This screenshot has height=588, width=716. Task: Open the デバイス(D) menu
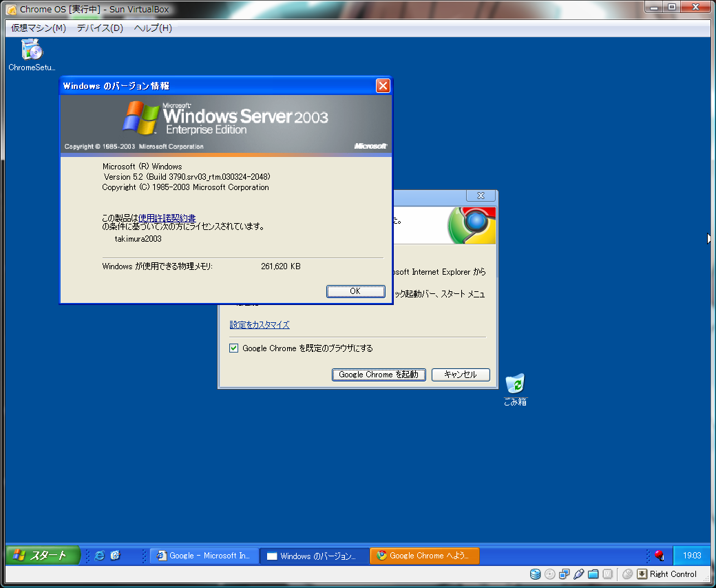coord(100,28)
